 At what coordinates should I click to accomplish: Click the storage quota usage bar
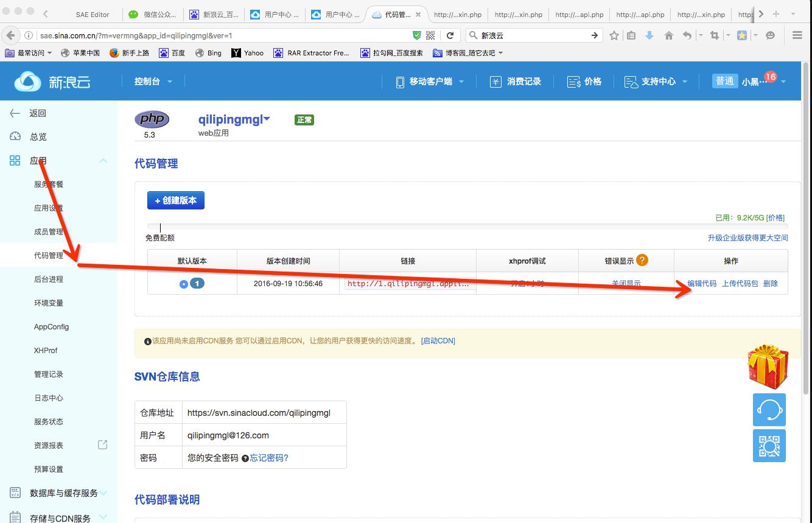click(x=467, y=227)
